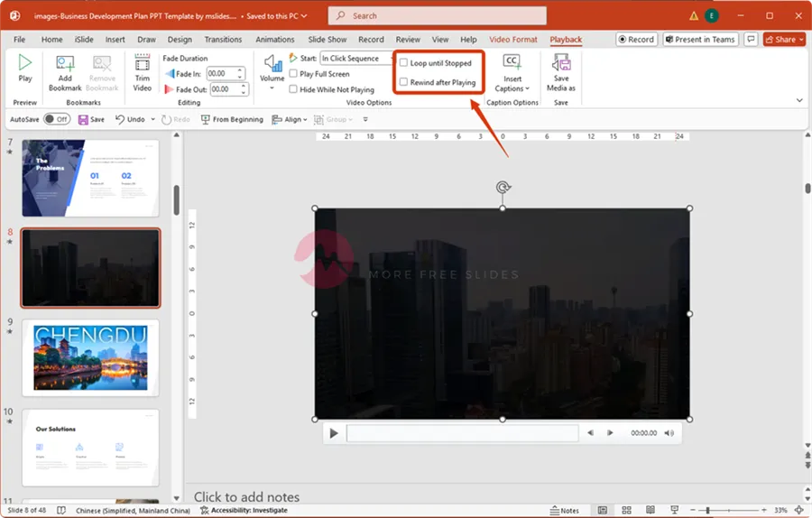Click the Play preview icon in ribbon
The image size is (812, 518).
tap(25, 65)
